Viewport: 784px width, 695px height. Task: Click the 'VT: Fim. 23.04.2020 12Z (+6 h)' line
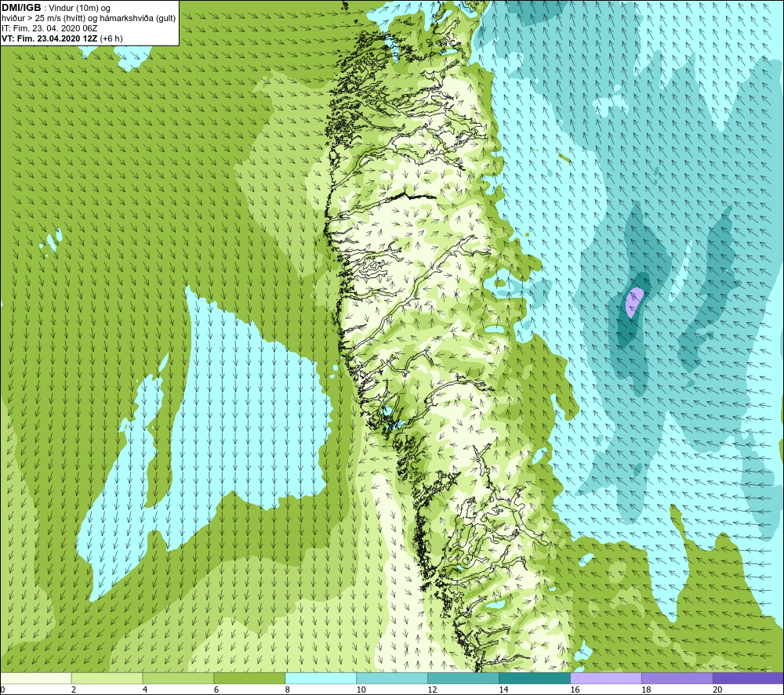[x=62, y=38]
